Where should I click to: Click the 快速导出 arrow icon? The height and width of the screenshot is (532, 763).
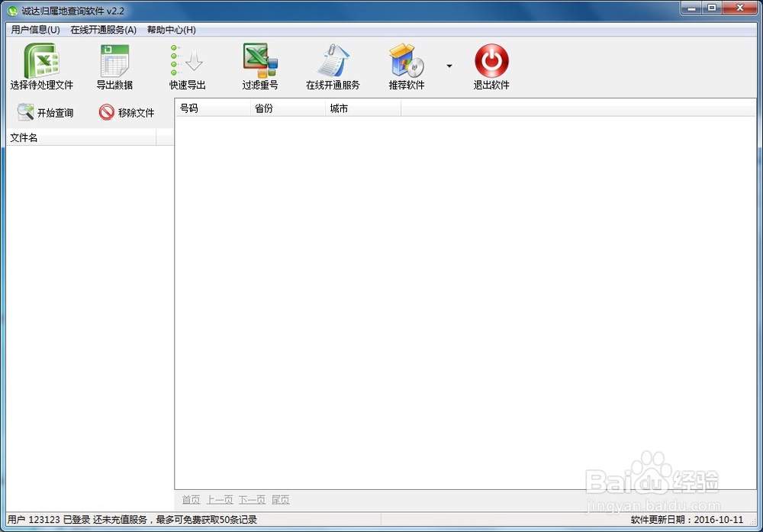(x=188, y=61)
